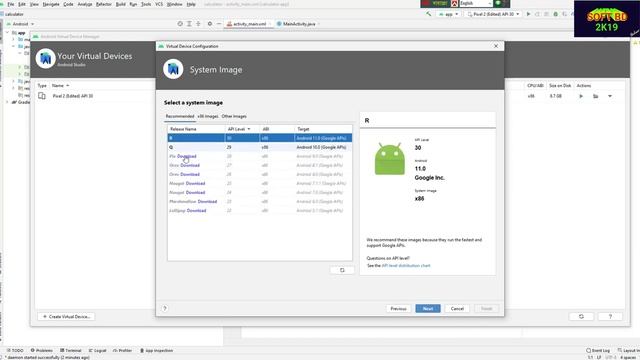
Task: Open the Terminal tool window
Action: (x=71, y=351)
